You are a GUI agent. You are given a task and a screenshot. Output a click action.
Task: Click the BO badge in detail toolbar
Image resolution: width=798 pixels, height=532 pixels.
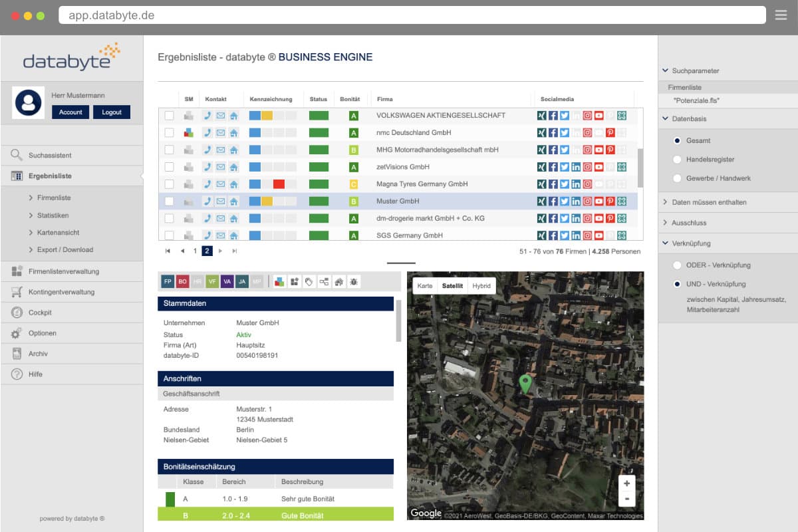[182, 281]
